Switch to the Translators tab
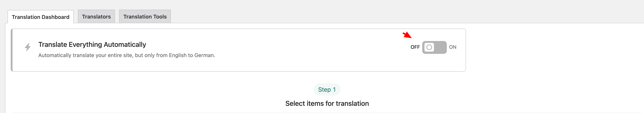 [x=96, y=17]
